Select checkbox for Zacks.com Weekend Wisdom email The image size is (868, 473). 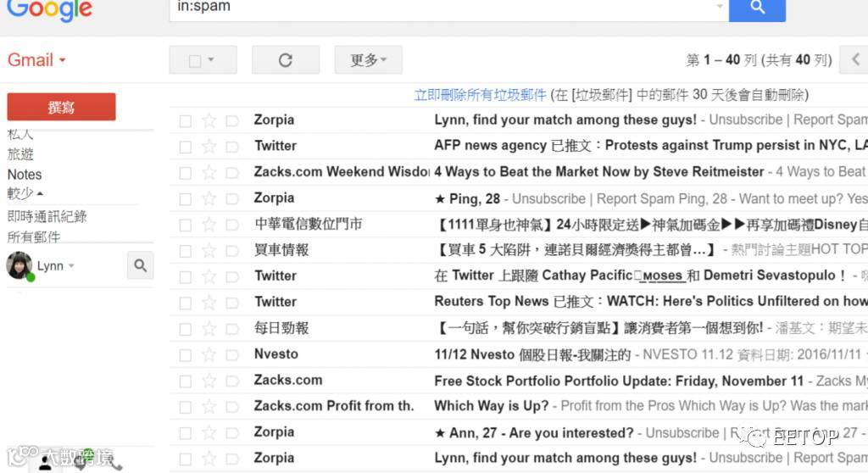click(185, 173)
